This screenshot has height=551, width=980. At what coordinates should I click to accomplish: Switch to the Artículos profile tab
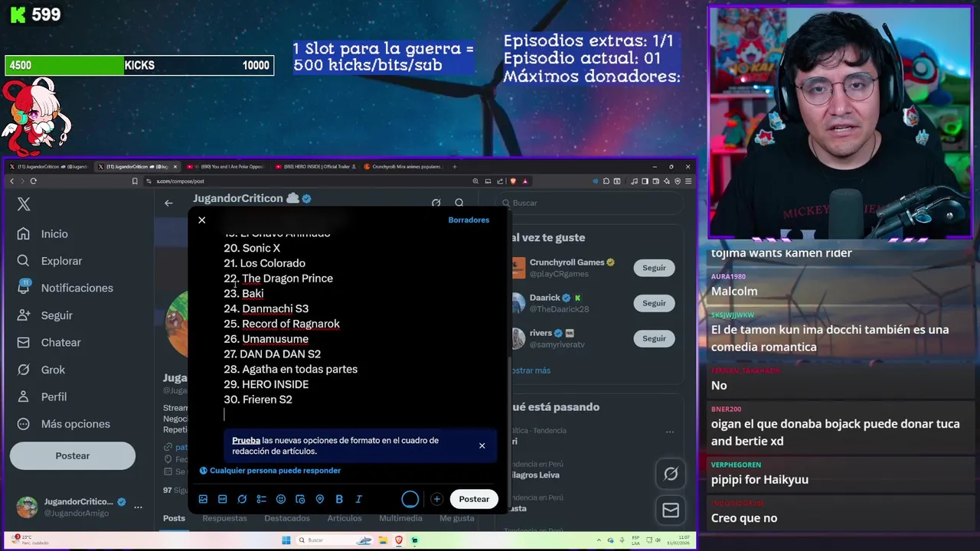(345, 518)
